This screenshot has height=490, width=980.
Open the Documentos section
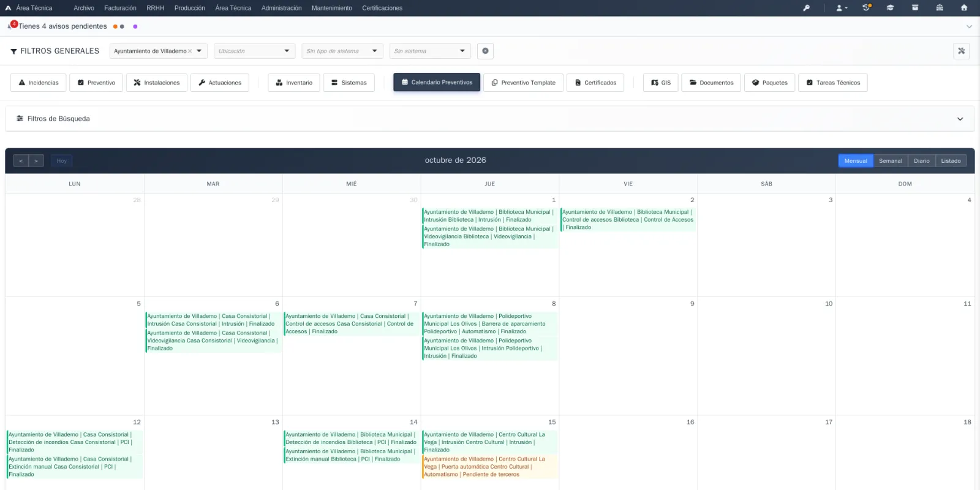[711, 83]
